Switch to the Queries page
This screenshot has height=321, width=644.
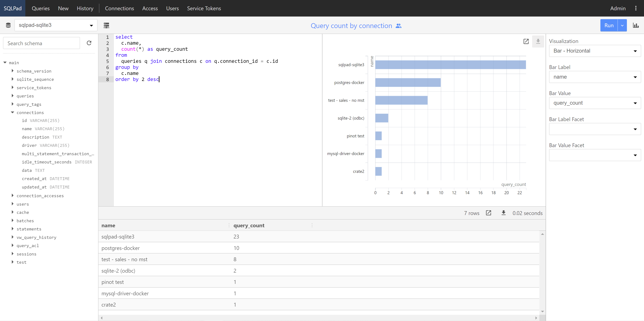point(40,8)
